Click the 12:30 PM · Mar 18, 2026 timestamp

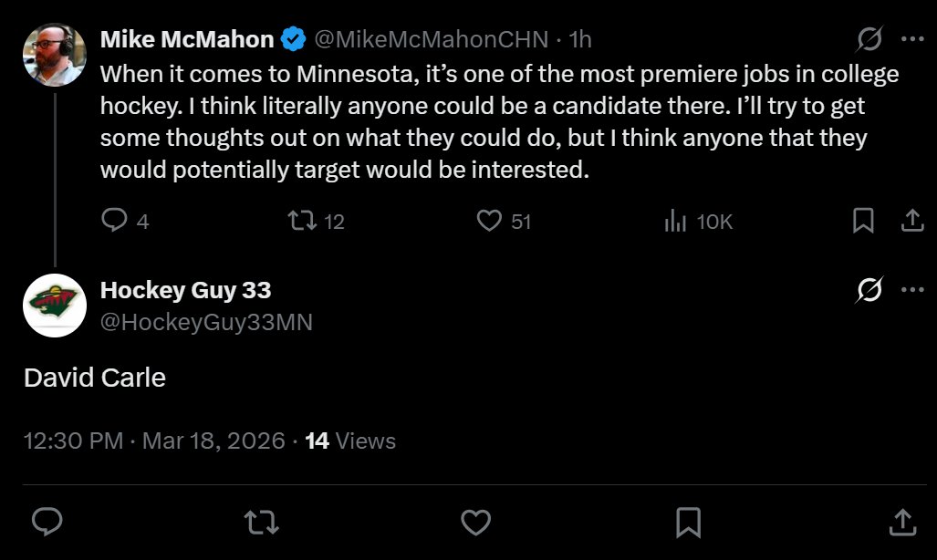click(x=154, y=441)
